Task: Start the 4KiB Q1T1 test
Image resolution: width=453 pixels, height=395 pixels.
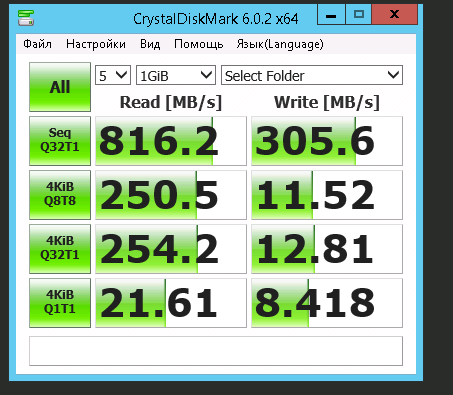Action: click(60, 303)
